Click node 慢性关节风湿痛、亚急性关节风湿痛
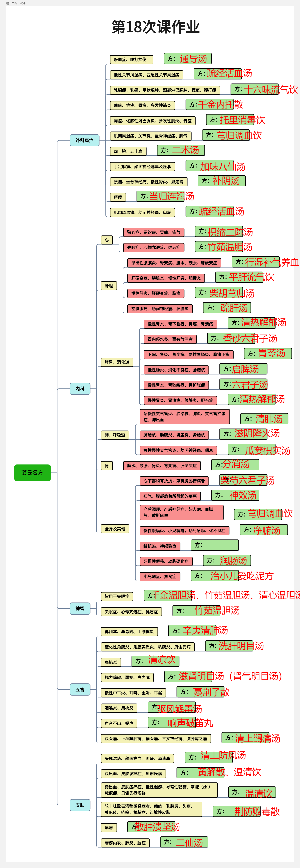 coord(147,75)
